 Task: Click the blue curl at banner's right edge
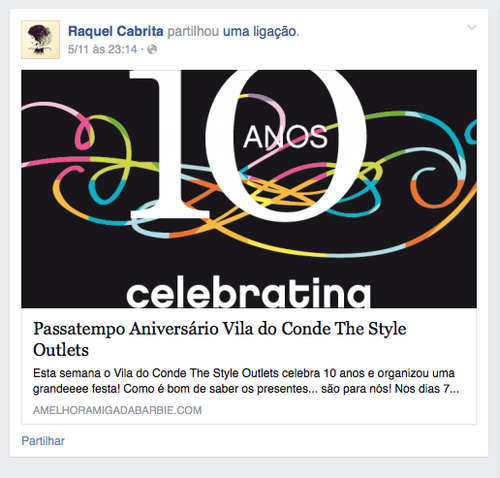click(x=471, y=133)
